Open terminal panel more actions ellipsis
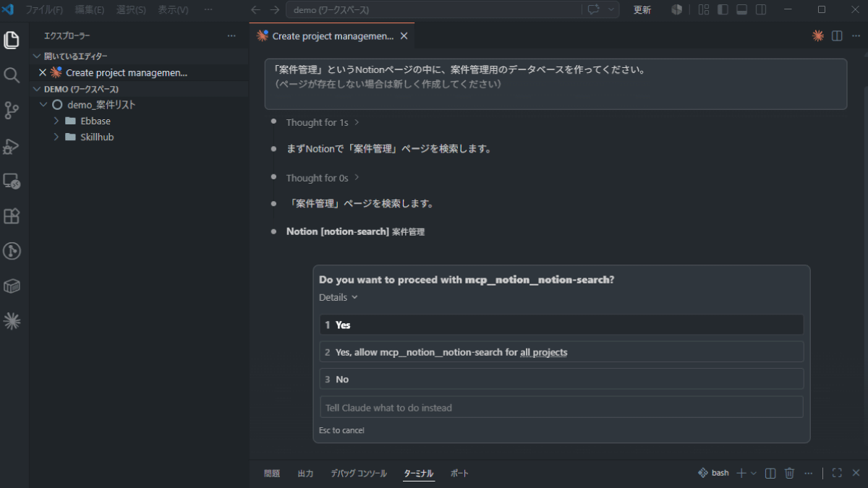868x488 pixels. (808, 473)
